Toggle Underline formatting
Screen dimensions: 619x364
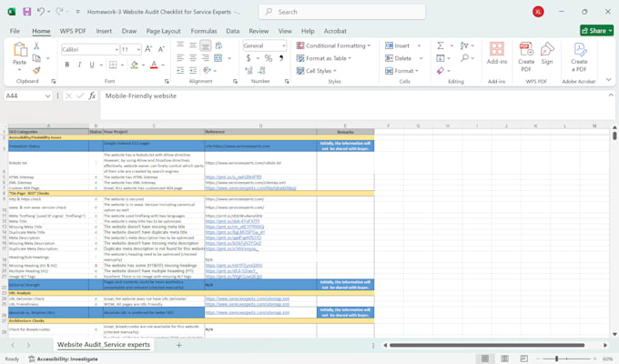92,65
